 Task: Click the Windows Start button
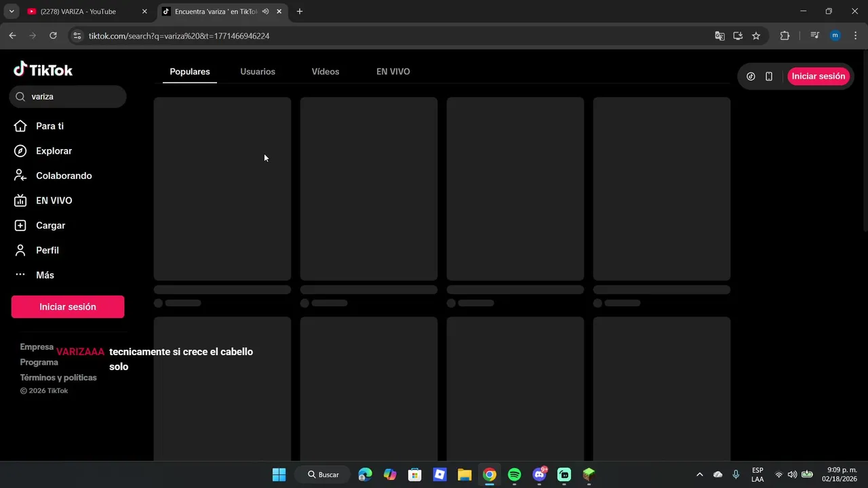[279, 474]
